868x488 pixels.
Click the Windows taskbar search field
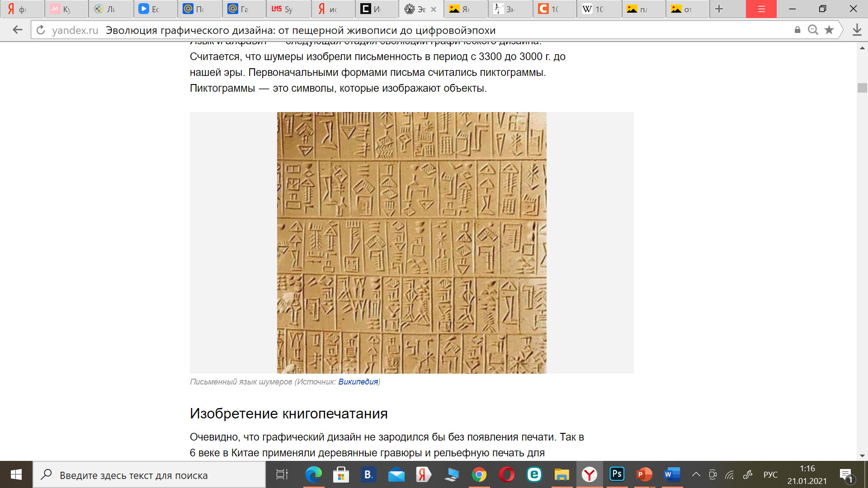click(149, 475)
